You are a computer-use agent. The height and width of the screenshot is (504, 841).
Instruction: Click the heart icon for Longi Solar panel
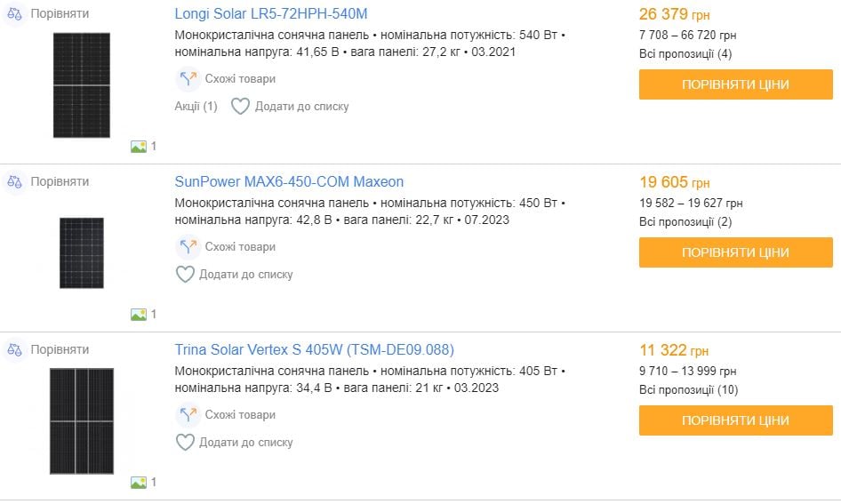[240, 107]
